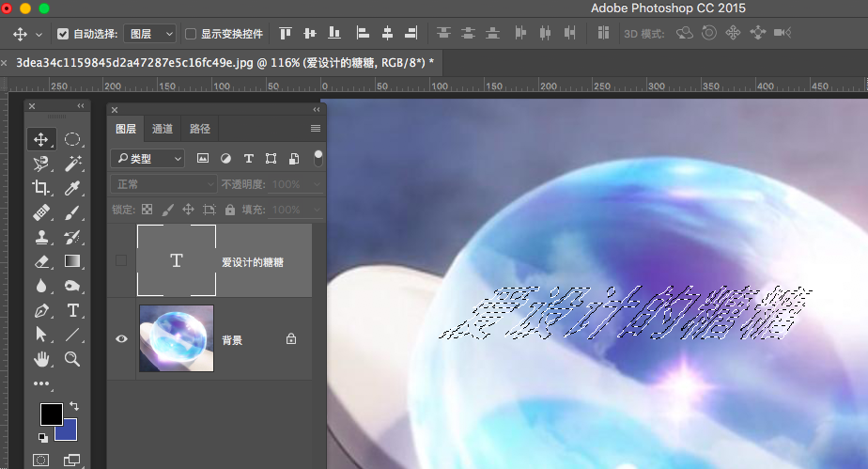Swap foreground and background colors
Screen dimensions: 868x469
74,406
